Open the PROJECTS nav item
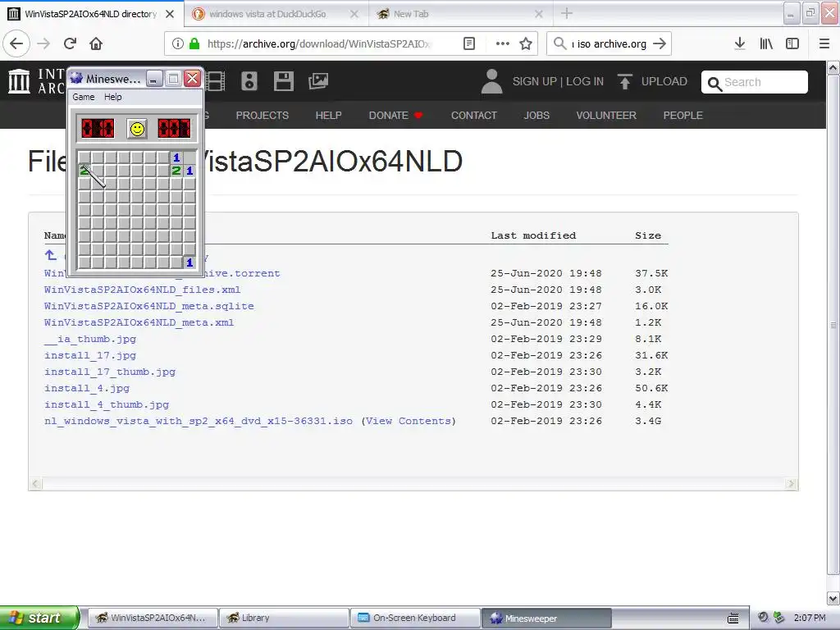This screenshot has width=840, height=630. 262,115
